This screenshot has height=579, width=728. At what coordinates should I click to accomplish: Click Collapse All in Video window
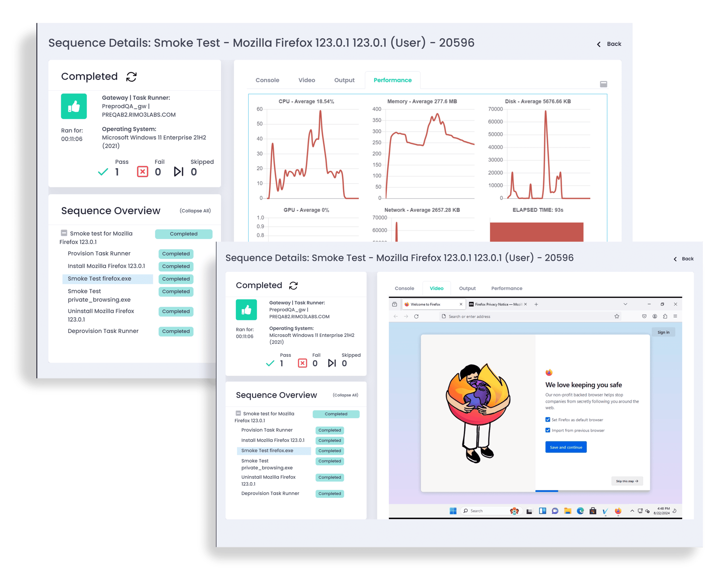pos(345,395)
